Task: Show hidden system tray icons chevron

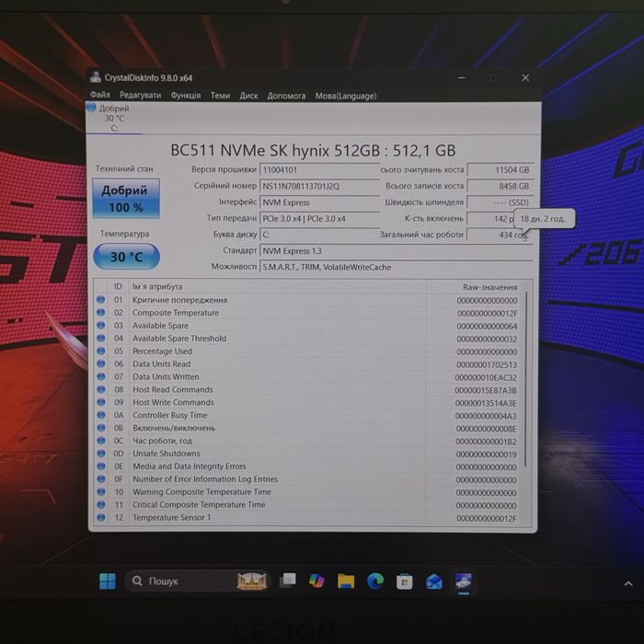Action: 628,583
